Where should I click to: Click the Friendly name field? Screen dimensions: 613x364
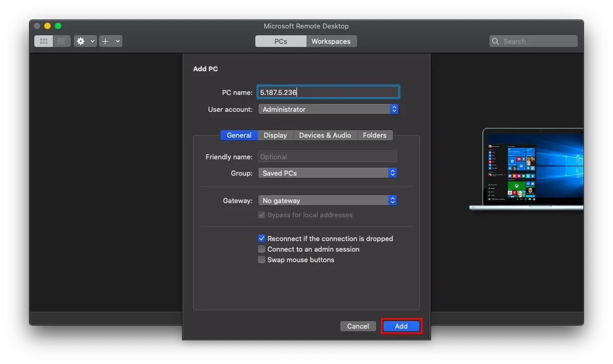pyautogui.click(x=327, y=157)
